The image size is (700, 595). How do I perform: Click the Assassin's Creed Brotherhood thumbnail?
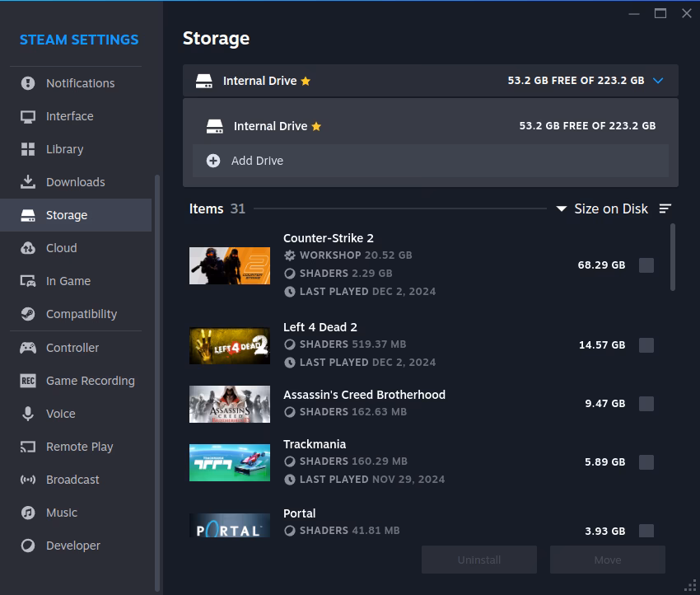(x=230, y=405)
